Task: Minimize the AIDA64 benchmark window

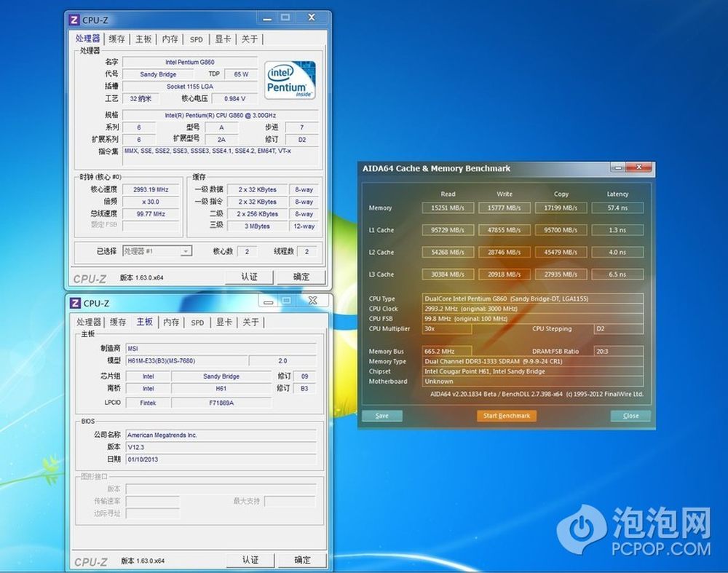Action: [x=617, y=167]
